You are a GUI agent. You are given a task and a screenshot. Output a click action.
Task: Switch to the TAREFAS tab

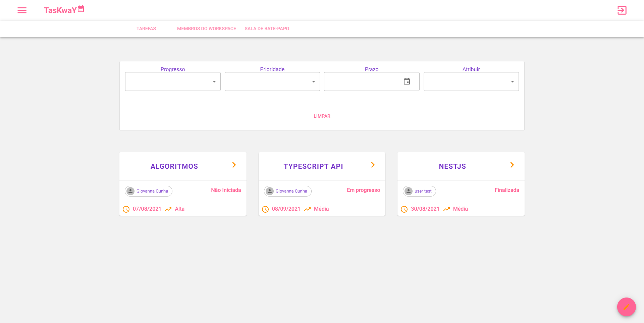[x=146, y=29]
